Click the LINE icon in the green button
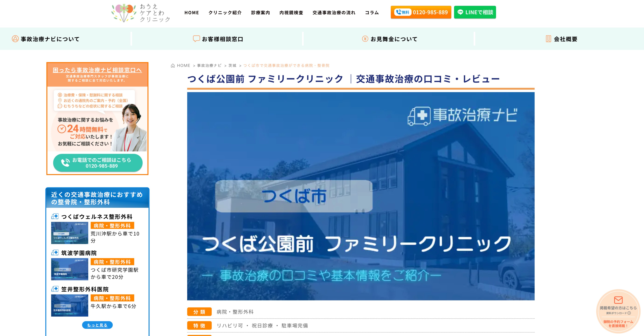Screen dimensions: 644x336 460,12
